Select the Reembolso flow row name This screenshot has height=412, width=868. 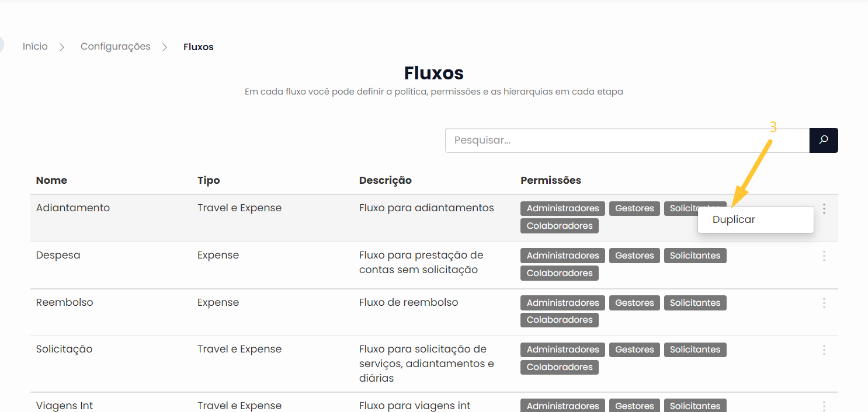(x=65, y=302)
